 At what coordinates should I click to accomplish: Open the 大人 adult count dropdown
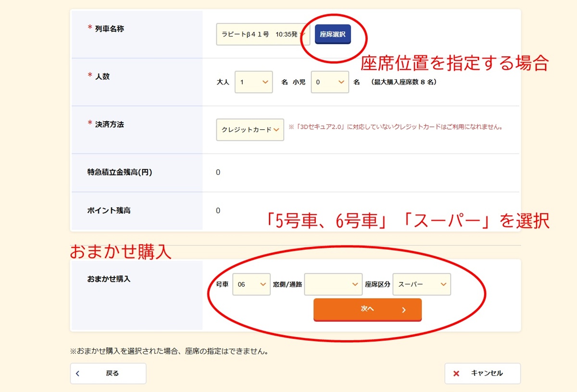click(x=253, y=82)
